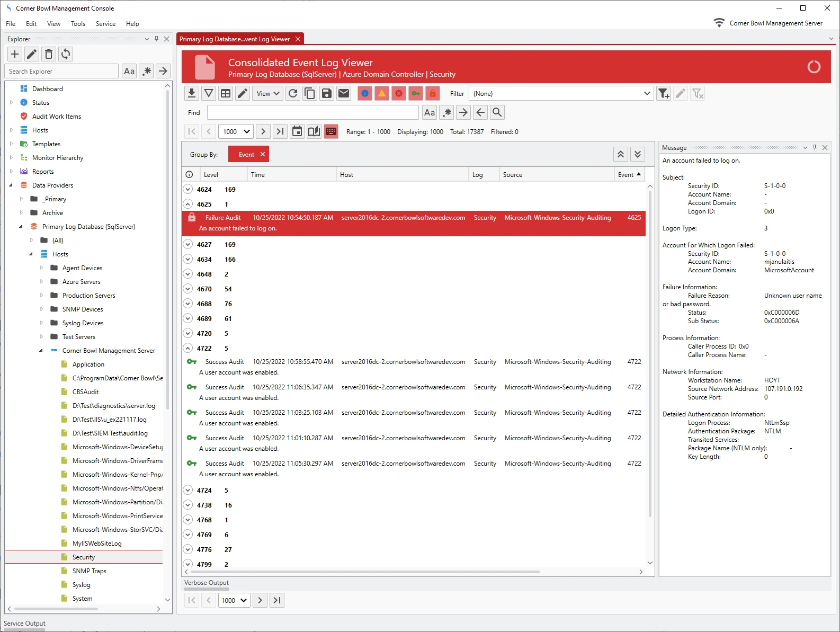
Task: Open the View button in toolbar
Action: [267, 94]
